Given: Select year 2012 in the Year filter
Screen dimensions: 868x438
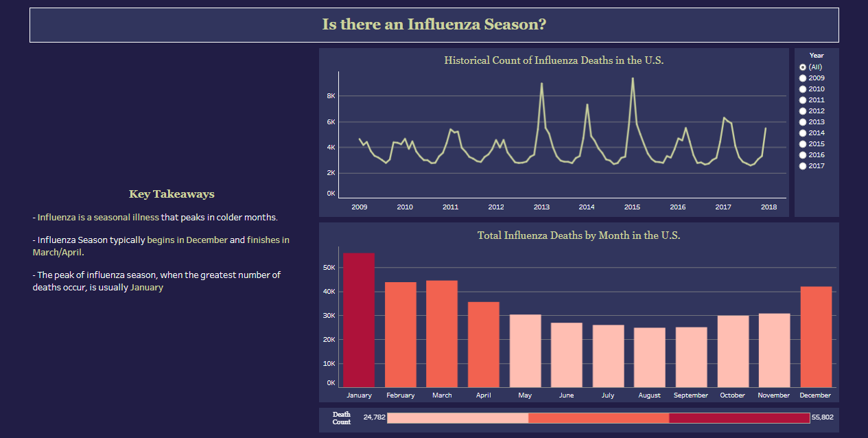Looking at the screenshot, I should tap(803, 111).
